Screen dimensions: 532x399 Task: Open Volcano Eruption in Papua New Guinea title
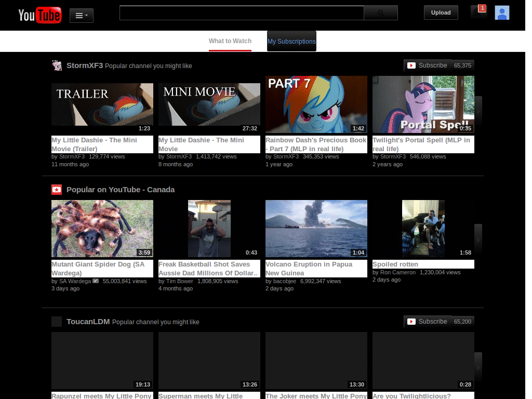pyautogui.click(x=316, y=269)
